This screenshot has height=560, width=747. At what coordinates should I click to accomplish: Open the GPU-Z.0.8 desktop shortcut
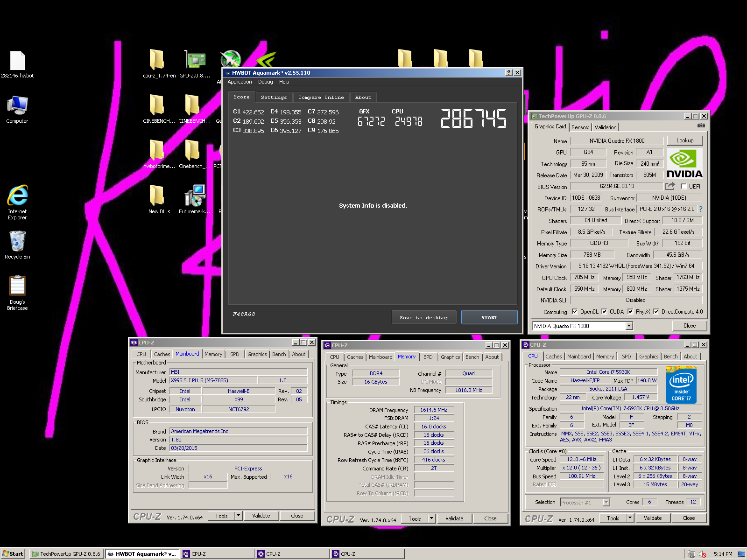[195, 64]
